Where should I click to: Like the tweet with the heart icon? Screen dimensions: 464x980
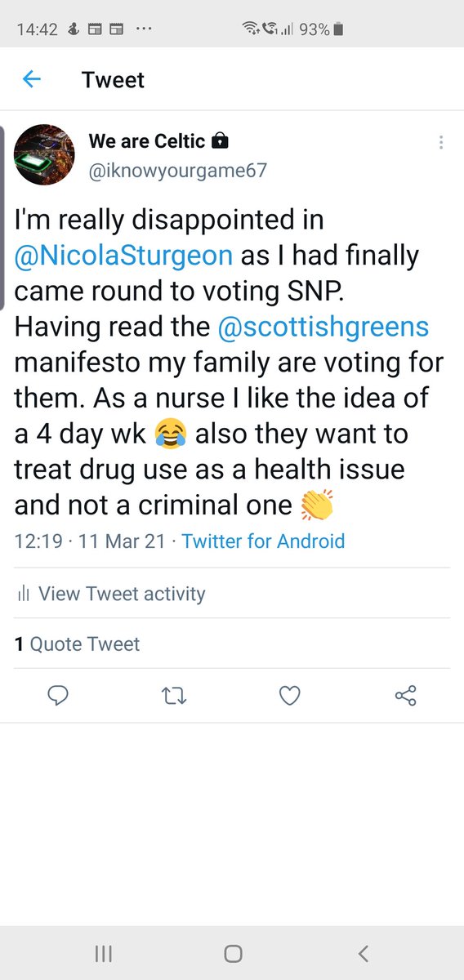[289, 695]
